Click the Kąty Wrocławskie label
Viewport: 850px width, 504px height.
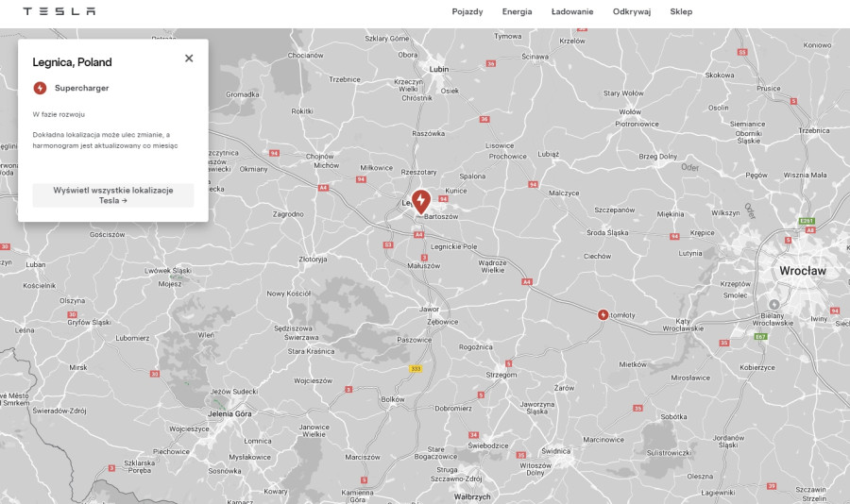[683, 325]
